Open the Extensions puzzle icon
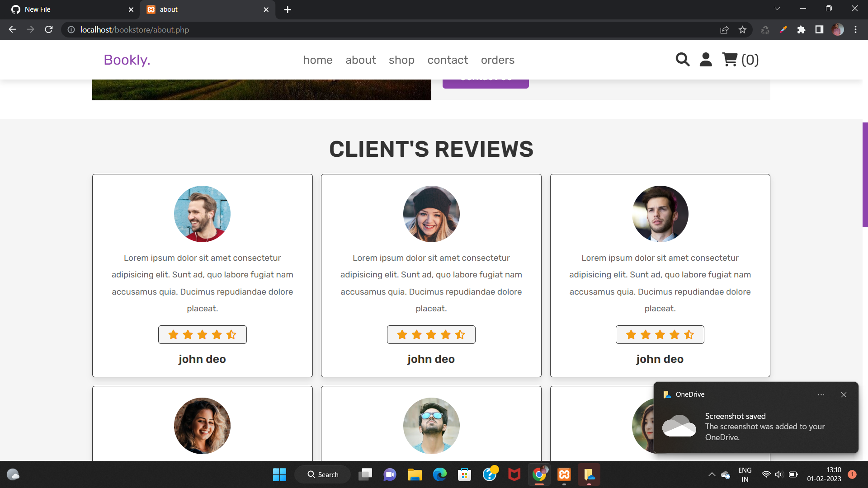 click(x=801, y=30)
